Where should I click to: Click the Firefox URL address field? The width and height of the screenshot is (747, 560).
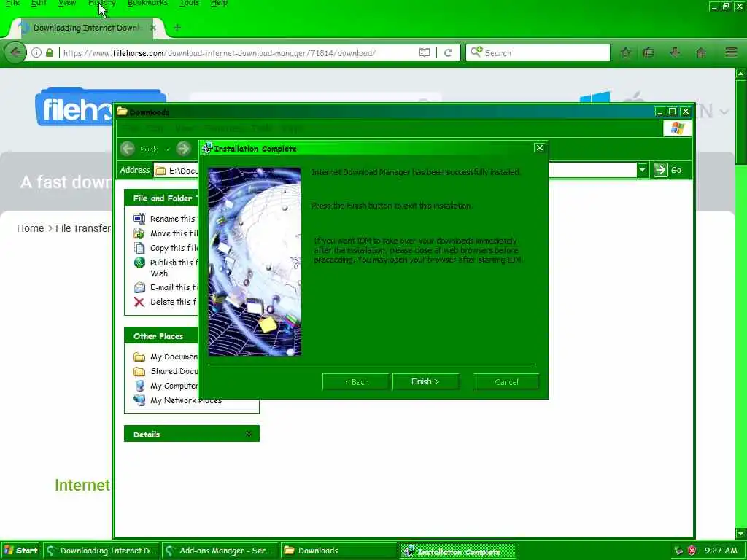(x=239, y=52)
